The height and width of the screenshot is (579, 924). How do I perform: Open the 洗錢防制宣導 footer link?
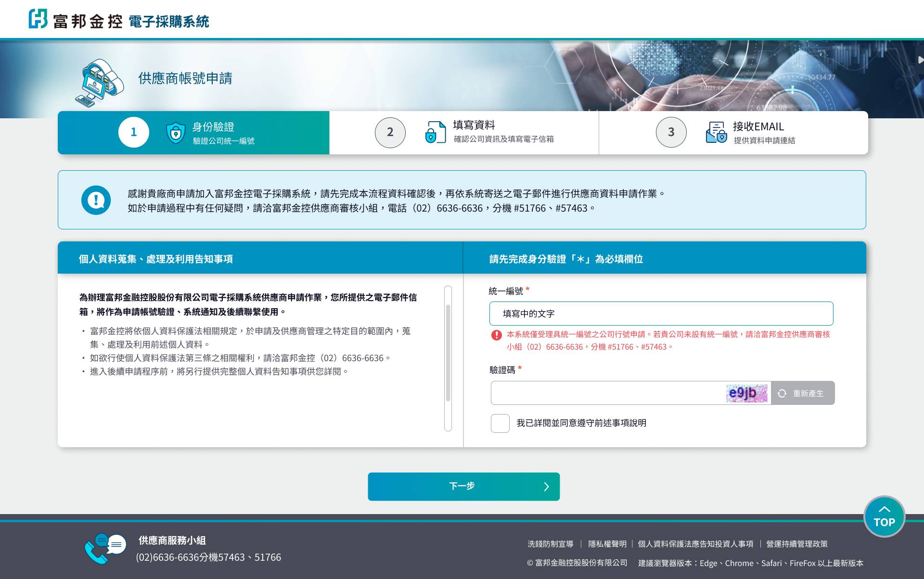pos(551,544)
